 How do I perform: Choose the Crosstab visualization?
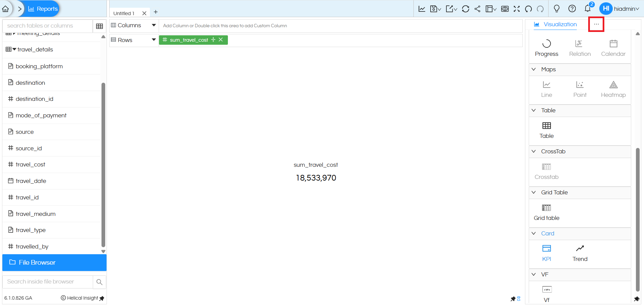pos(547,171)
